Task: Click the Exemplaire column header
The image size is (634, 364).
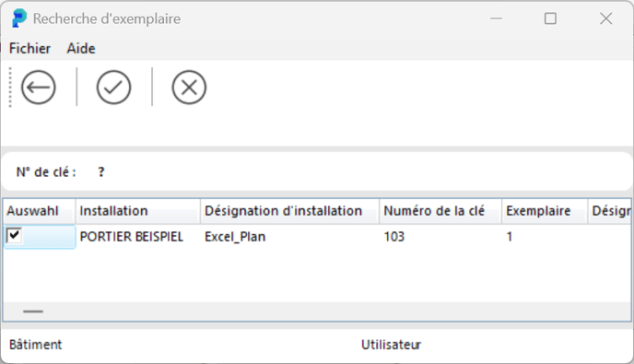Action: pos(545,211)
